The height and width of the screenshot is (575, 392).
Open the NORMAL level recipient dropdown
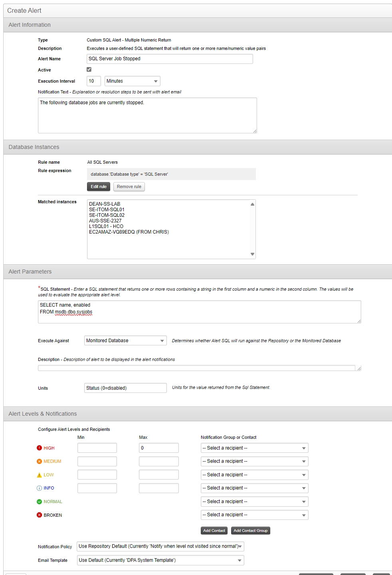(x=254, y=502)
